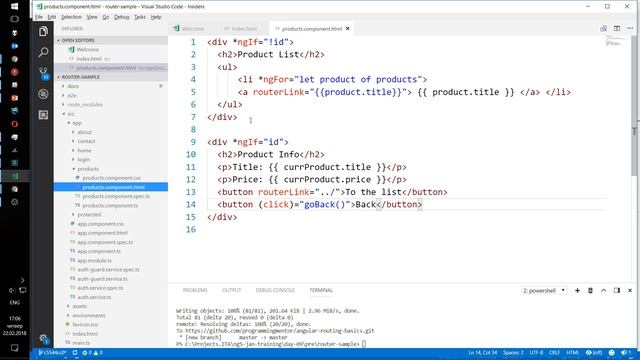640x360 pixels.
Task: Click the editor vertical scrollbar
Action: coord(634,106)
